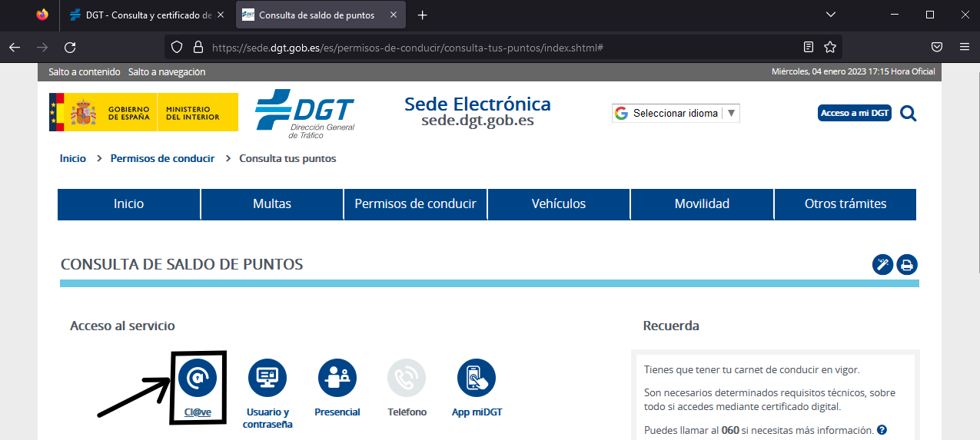Image resolution: width=980 pixels, height=440 pixels.
Task: Toggle Firefox reader view icon
Action: pyautogui.click(x=809, y=47)
